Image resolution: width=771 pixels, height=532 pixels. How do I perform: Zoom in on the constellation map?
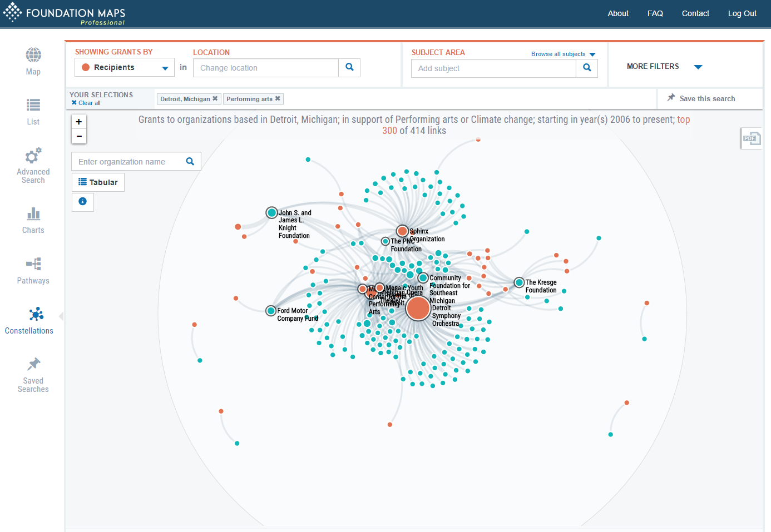point(79,122)
